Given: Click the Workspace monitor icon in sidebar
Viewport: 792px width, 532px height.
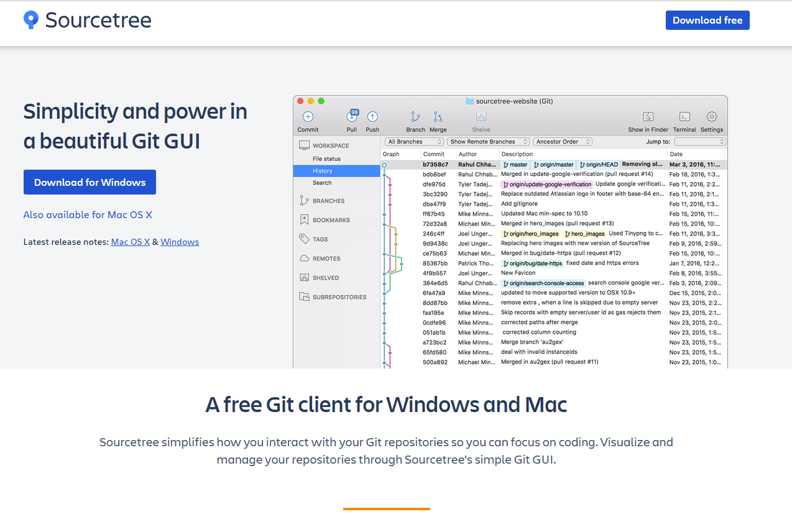Looking at the screenshot, I should coord(304,145).
